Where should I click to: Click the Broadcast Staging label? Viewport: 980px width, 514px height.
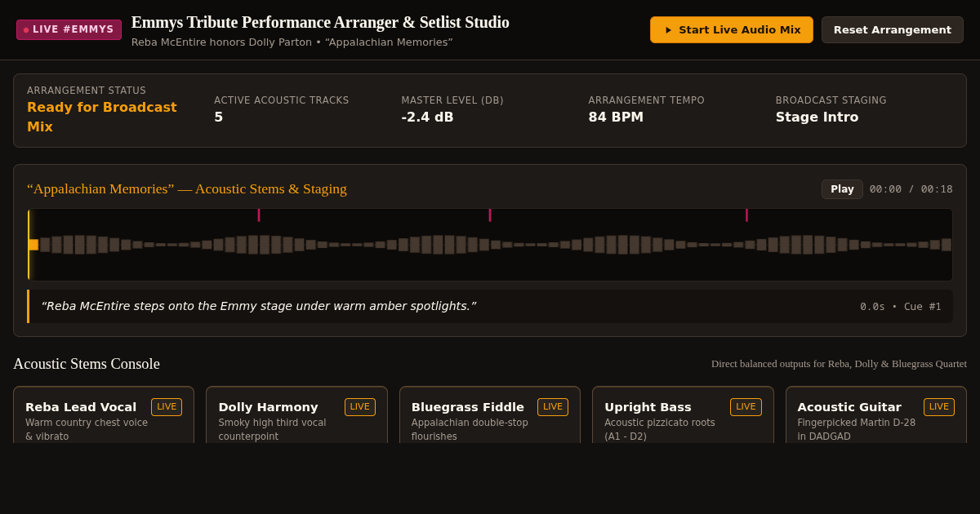(x=831, y=100)
